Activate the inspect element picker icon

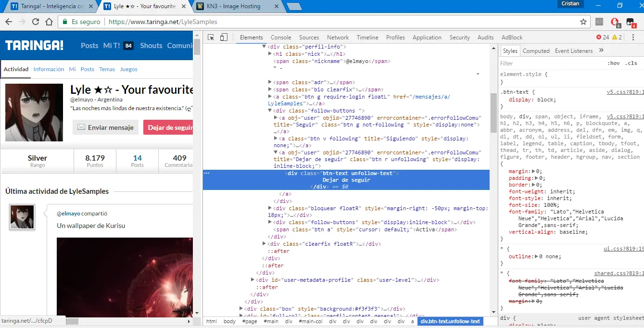click(211, 38)
